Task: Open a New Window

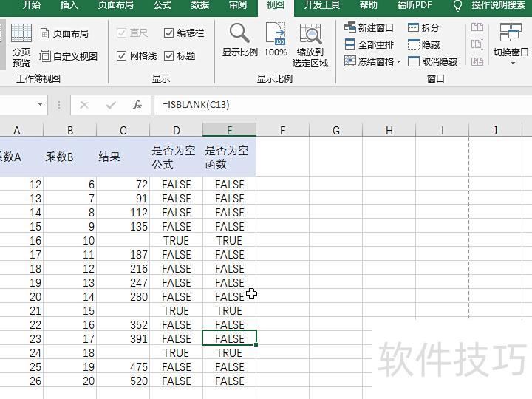Action: coord(369,27)
